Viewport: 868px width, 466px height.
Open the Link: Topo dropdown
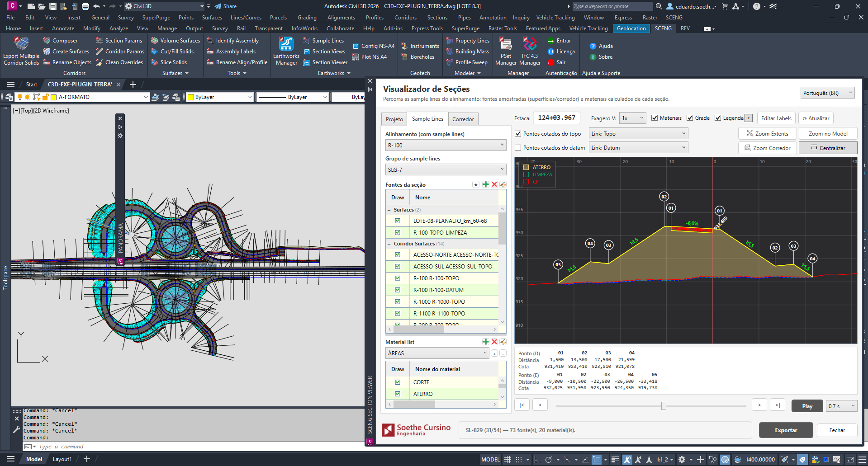click(x=638, y=134)
